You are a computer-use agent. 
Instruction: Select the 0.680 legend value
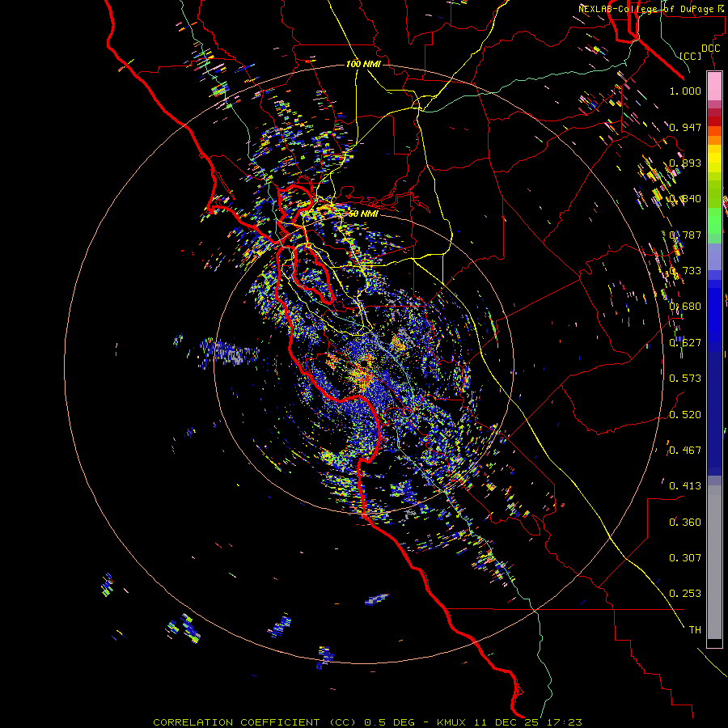coord(685,307)
